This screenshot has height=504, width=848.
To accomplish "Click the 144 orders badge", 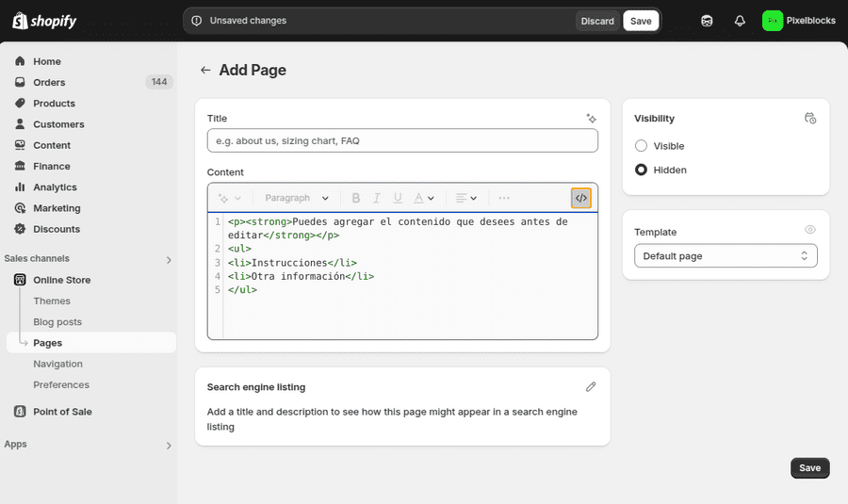I will (x=159, y=82).
